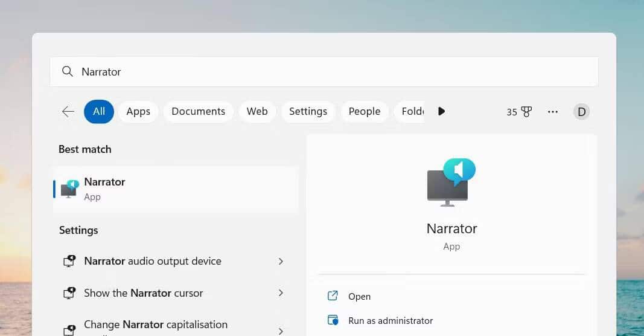Click the Run as administrator shield icon
Screen dimensions: 644x336
click(333, 320)
